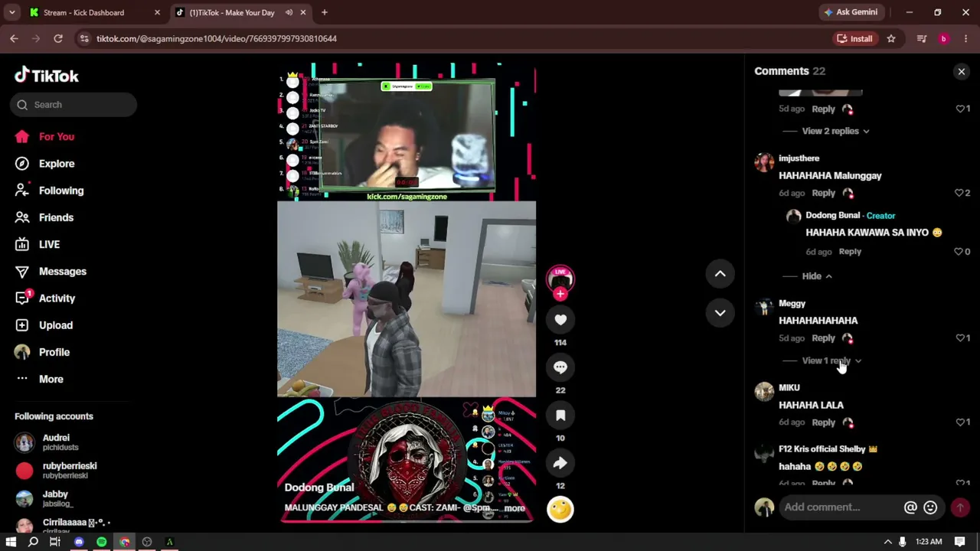The height and width of the screenshot is (551, 980).
Task: Expand View 2 replies
Action: pos(835,131)
